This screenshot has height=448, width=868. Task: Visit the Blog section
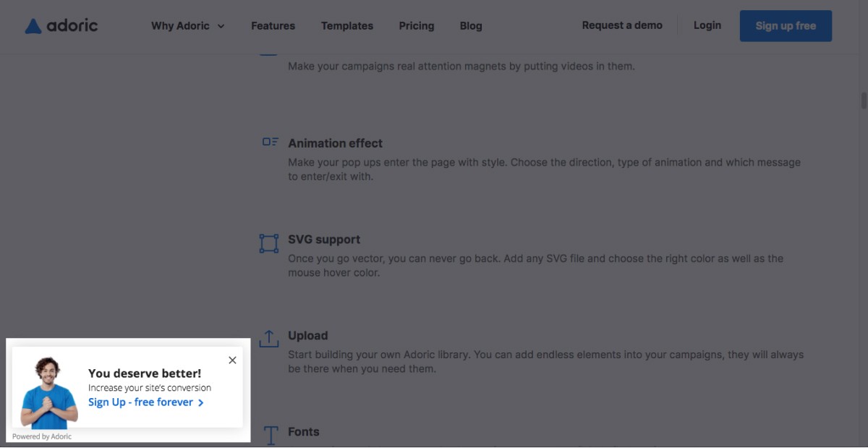(471, 26)
